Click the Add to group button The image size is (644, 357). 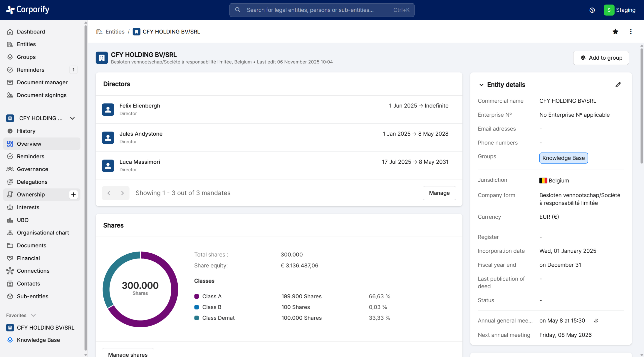point(601,58)
